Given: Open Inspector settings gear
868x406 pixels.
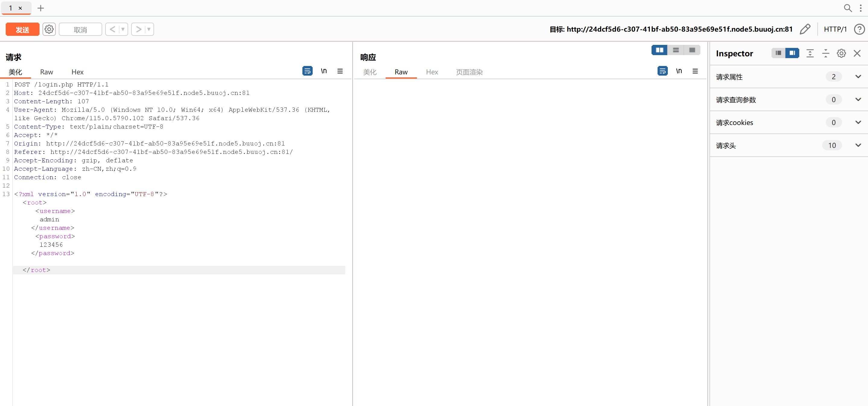Looking at the screenshot, I should (841, 53).
